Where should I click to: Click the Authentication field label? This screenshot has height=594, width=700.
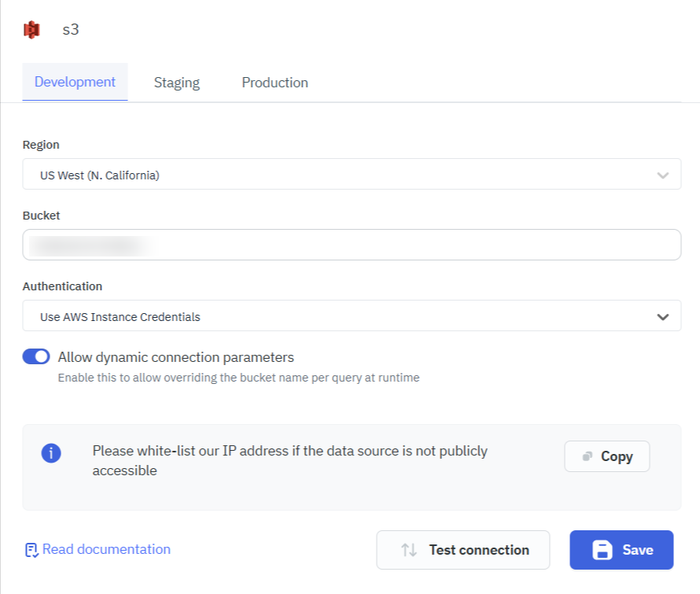pyautogui.click(x=62, y=286)
